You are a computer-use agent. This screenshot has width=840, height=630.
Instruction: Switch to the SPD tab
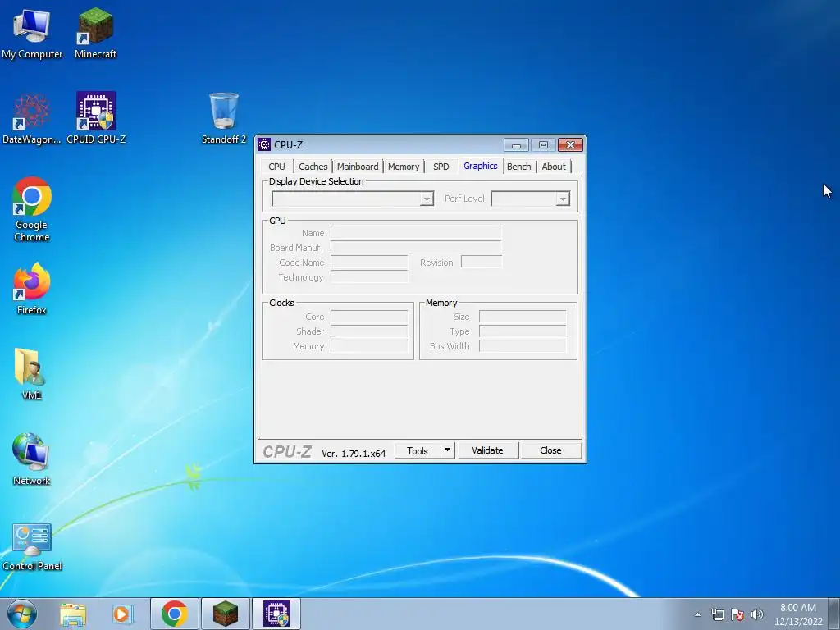(441, 167)
